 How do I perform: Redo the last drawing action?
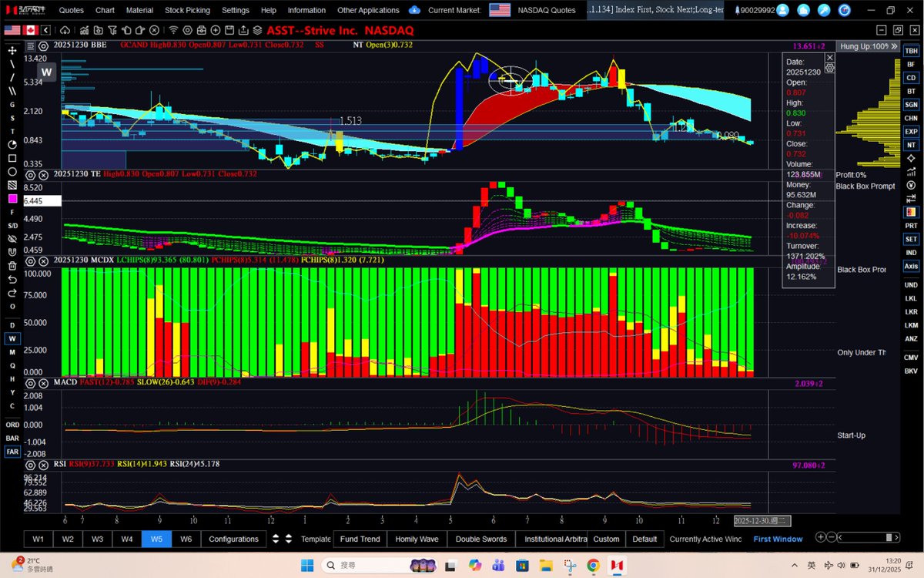point(12,293)
